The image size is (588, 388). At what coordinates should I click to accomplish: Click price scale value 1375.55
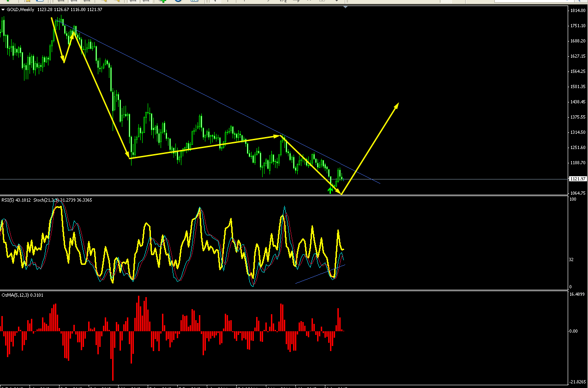click(x=577, y=117)
